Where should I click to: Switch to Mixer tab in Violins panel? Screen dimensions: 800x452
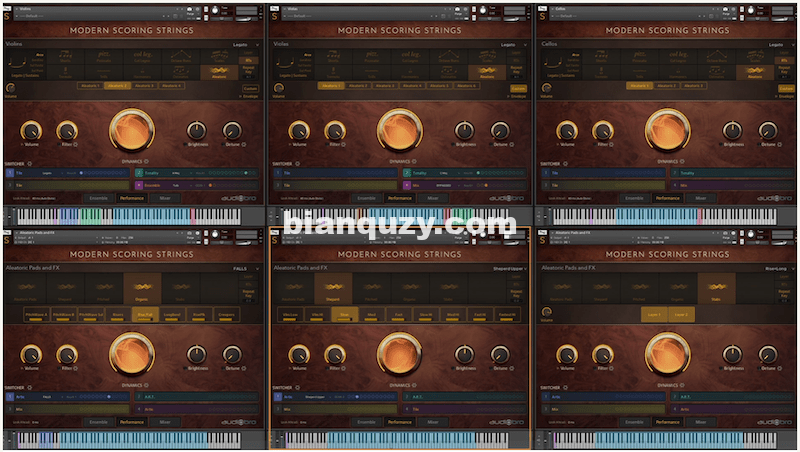(165, 198)
